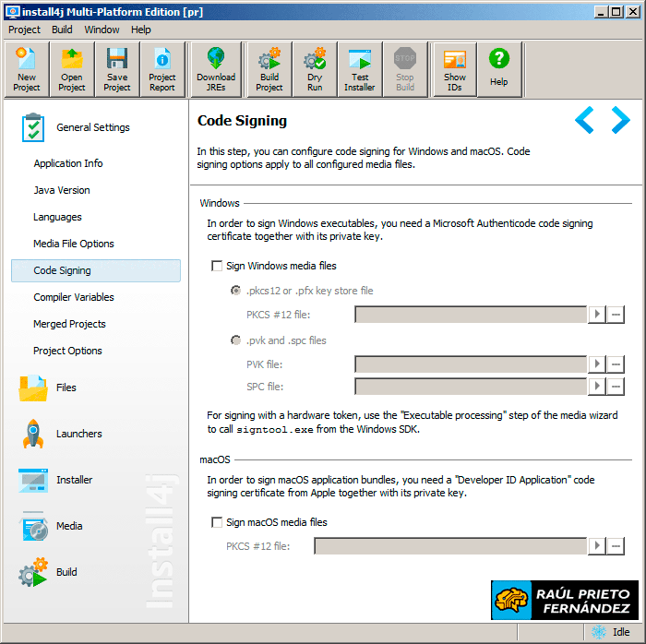Select .pkcs12 or .pfx key store radio
This screenshot has width=646, height=644.
(x=235, y=291)
